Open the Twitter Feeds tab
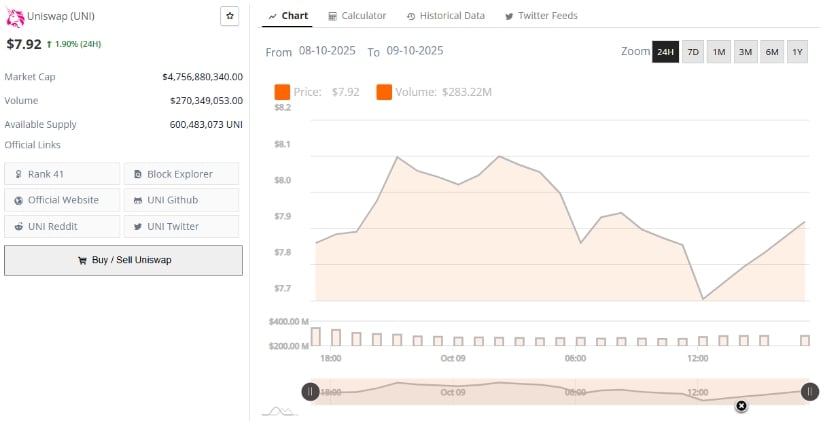The image size is (825, 421). click(541, 16)
